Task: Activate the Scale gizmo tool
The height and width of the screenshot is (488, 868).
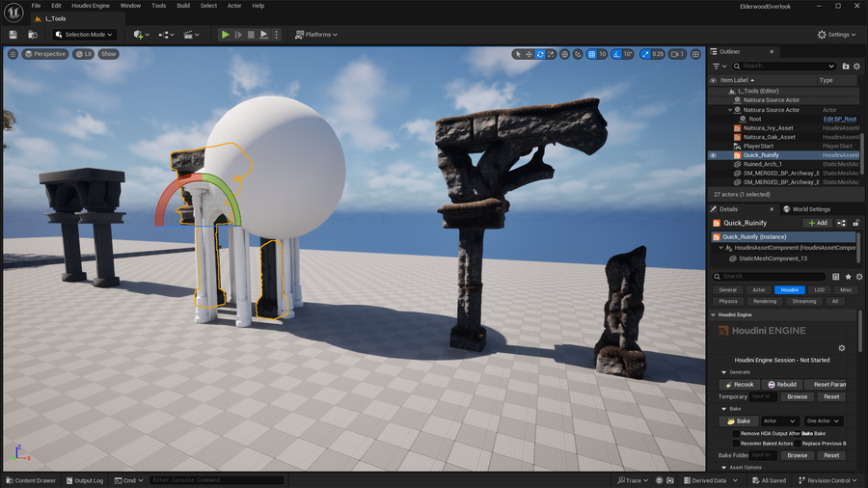Action: point(551,54)
